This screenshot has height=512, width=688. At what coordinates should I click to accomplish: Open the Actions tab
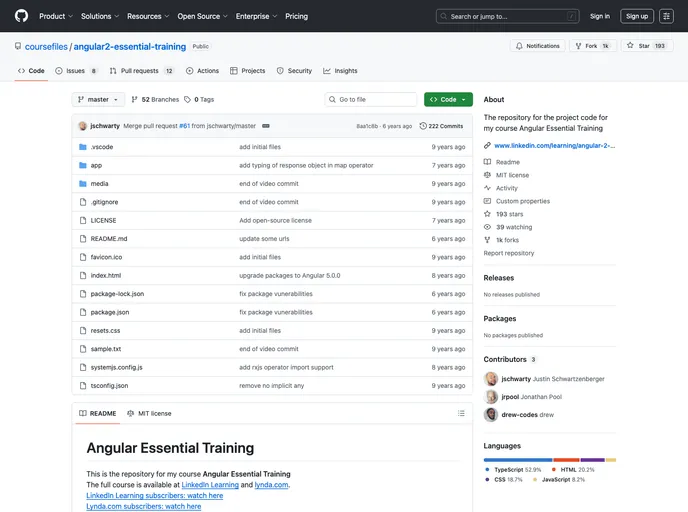(x=202, y=71)
